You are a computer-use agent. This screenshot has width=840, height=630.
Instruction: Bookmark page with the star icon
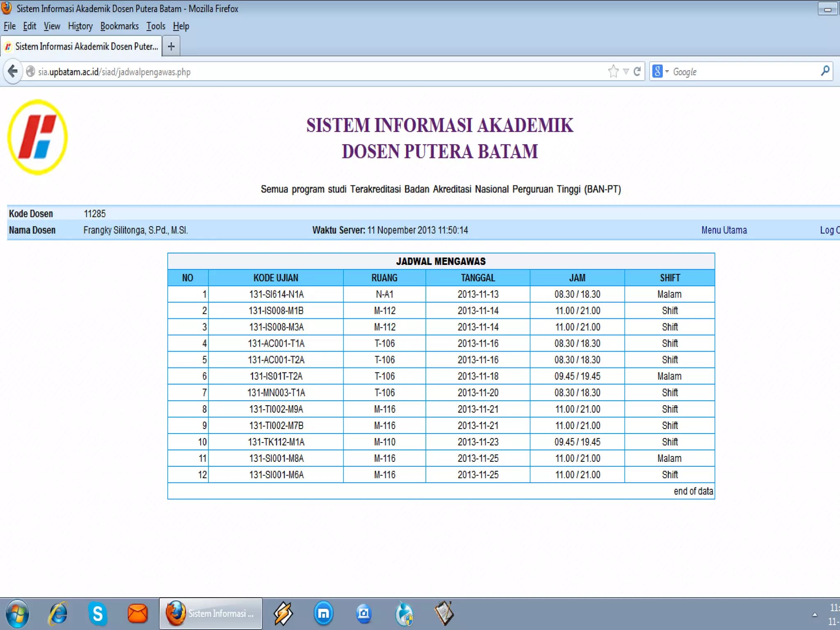click(613, 71)
